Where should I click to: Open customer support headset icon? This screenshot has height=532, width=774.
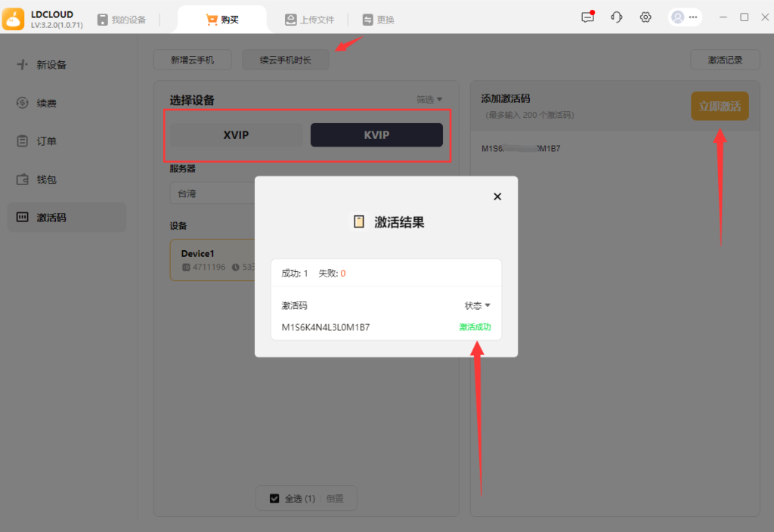click(x=616, y=17)
